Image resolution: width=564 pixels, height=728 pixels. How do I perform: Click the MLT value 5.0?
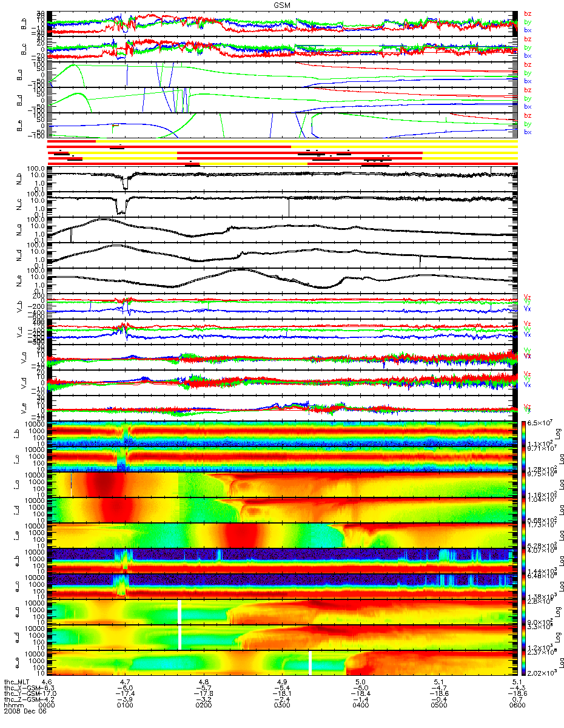tap(361, 682)
